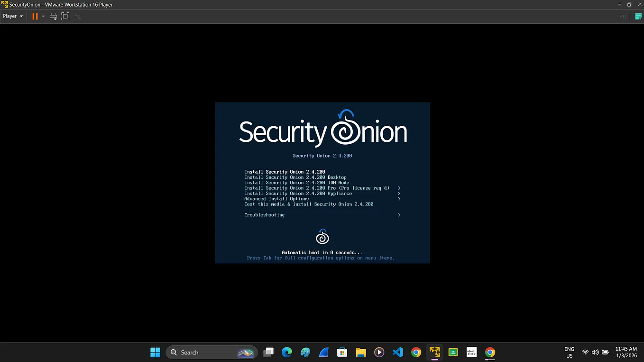Click the 'Security Onion 2.4.200' version heading
This screenshot has height=362, width=644.
pos(322,156)
